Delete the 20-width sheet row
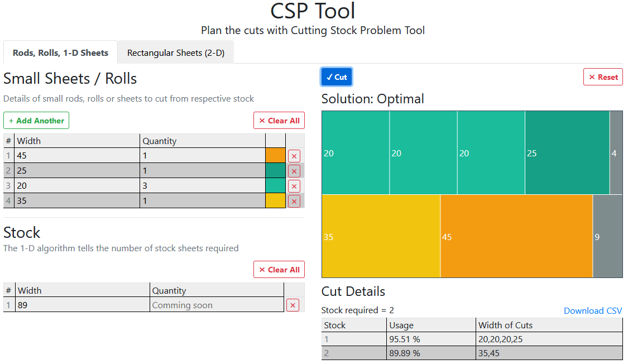Viewport: 628px width, 364px height. pyautogui.click(x=294, y=186)
